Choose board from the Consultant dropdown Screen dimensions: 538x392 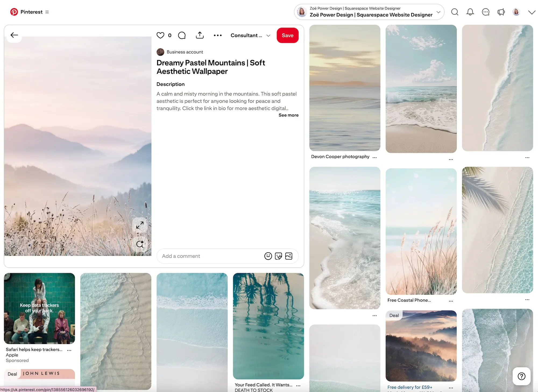(250, 35)
